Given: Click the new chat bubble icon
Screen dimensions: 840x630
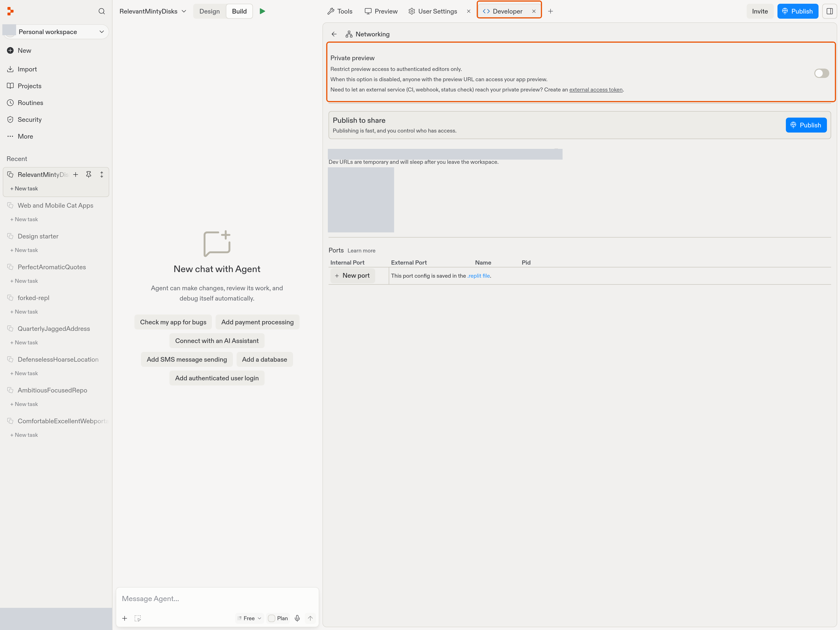Looking at the screenshot, I should tap(217, 244).
